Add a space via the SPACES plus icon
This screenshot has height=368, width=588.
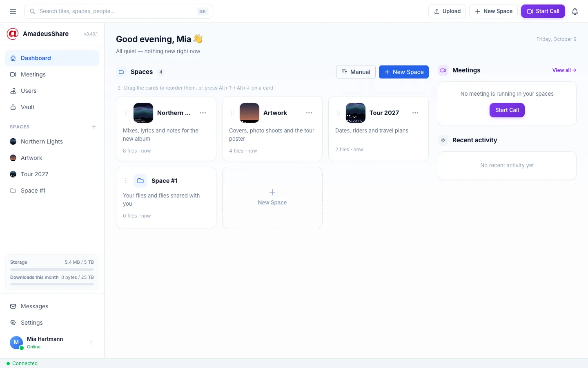(94, 127)
